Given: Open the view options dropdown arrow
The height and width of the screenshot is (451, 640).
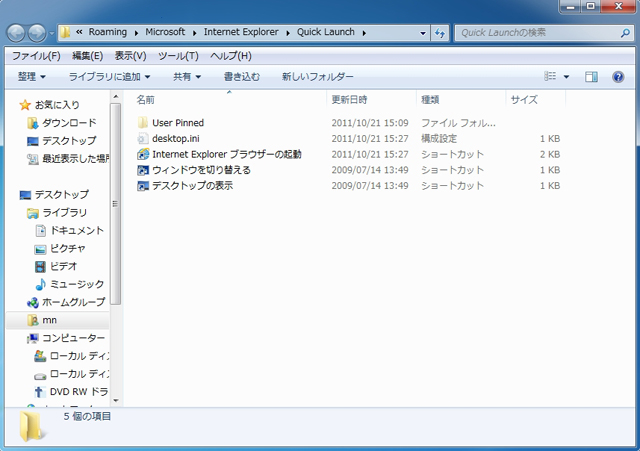Looking at the screenshot, I should click(567, 77).
